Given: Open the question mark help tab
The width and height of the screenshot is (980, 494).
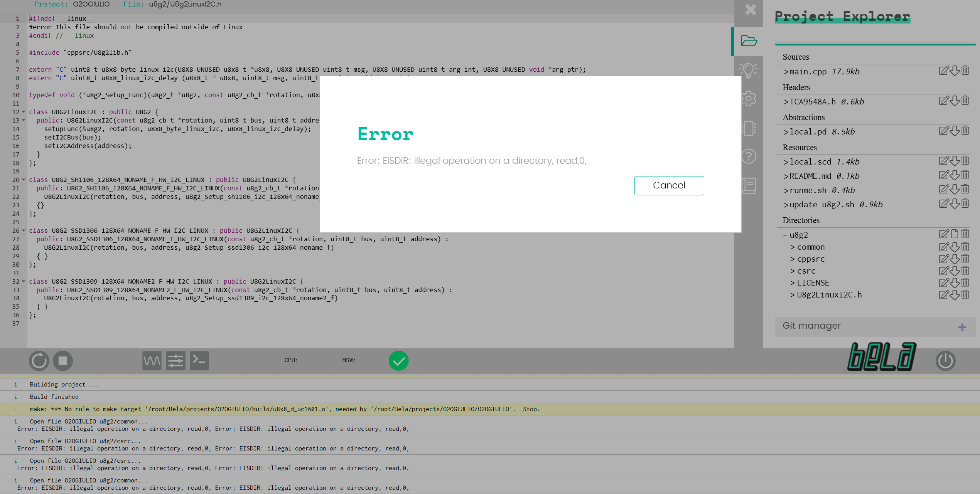Looking at the screenshot, I should (748, 156).
